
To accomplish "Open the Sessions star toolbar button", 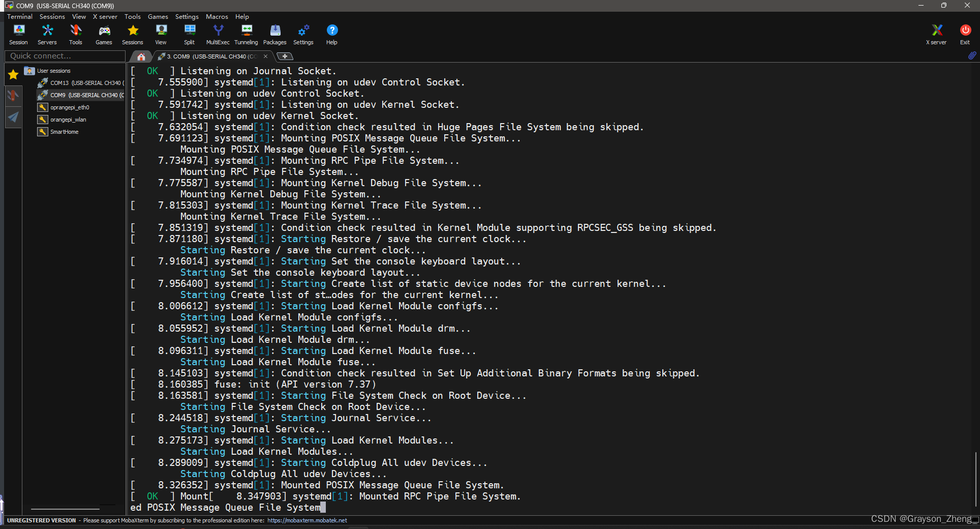I will click(x=133, y=35).
